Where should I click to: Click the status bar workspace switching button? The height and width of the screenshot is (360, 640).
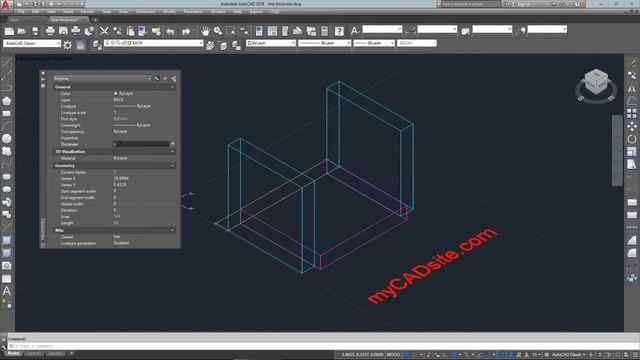coord(569,355)
